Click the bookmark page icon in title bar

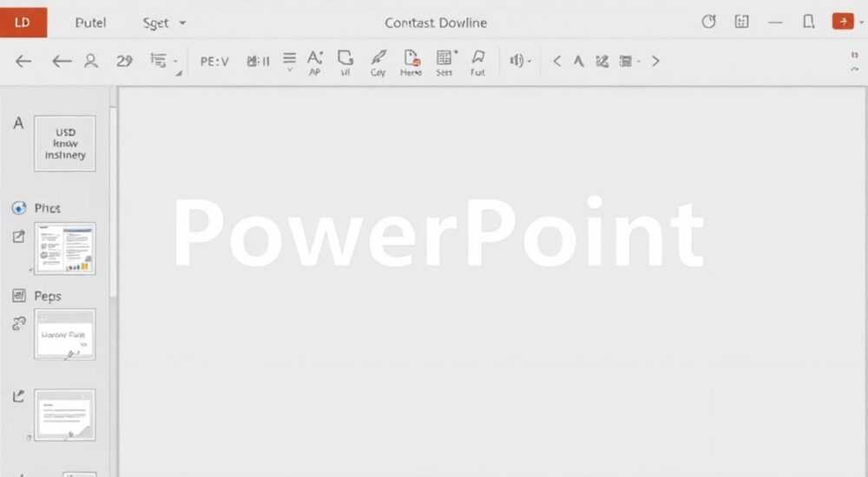[809, 22]
